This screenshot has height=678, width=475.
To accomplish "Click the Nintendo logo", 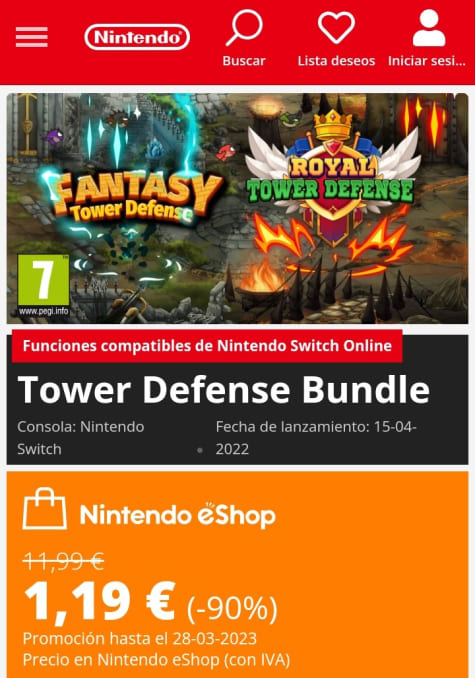I will [x=137, y=37].
